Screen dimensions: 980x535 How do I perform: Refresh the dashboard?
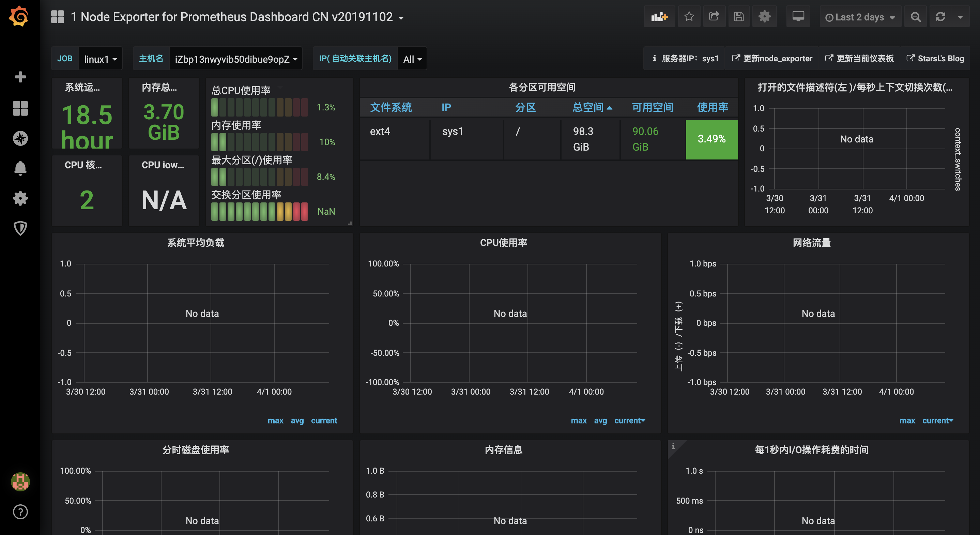point(940,17)
